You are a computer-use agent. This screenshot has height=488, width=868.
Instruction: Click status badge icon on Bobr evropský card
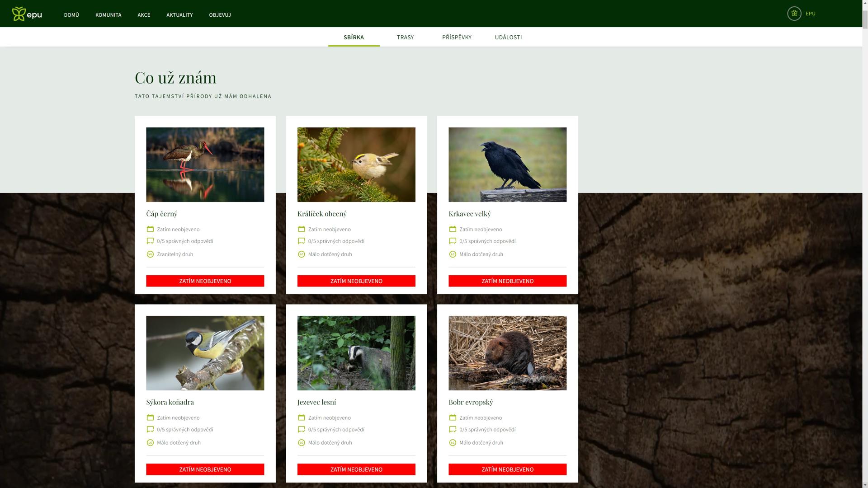[453, 442]
